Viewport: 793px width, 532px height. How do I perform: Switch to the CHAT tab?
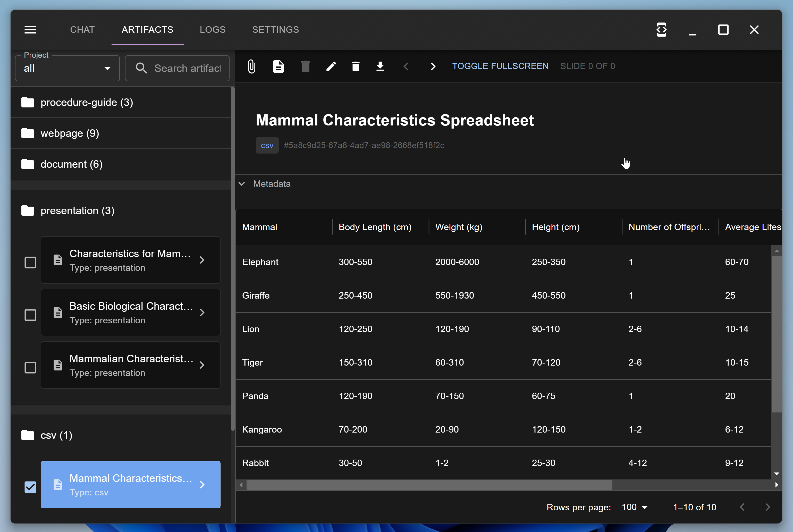pyautogui.click(x=82, y=30)
